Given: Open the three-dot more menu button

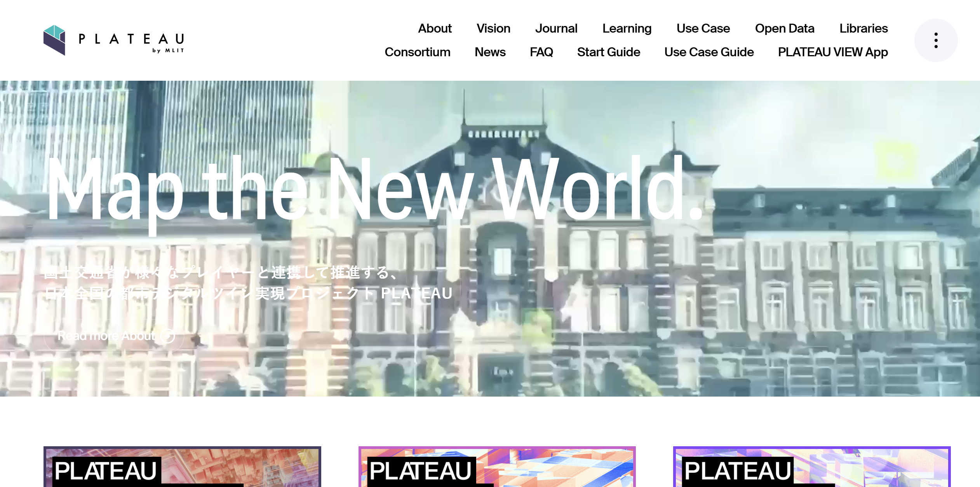Looking at the screenshot, I should (936, 40).
